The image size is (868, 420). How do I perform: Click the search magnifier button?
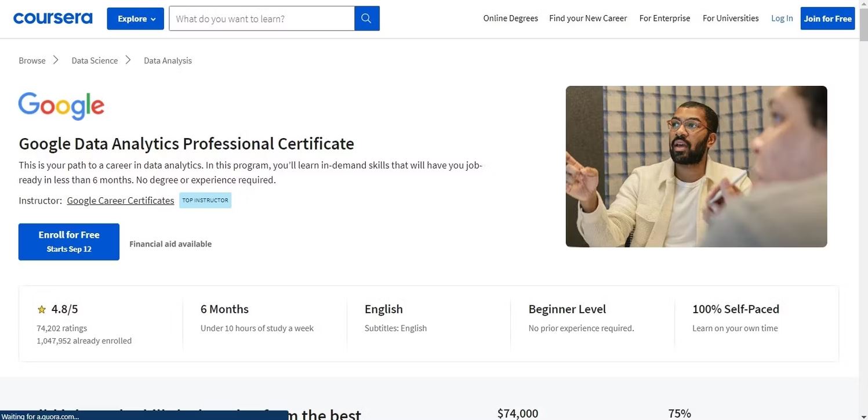point(366,19)
